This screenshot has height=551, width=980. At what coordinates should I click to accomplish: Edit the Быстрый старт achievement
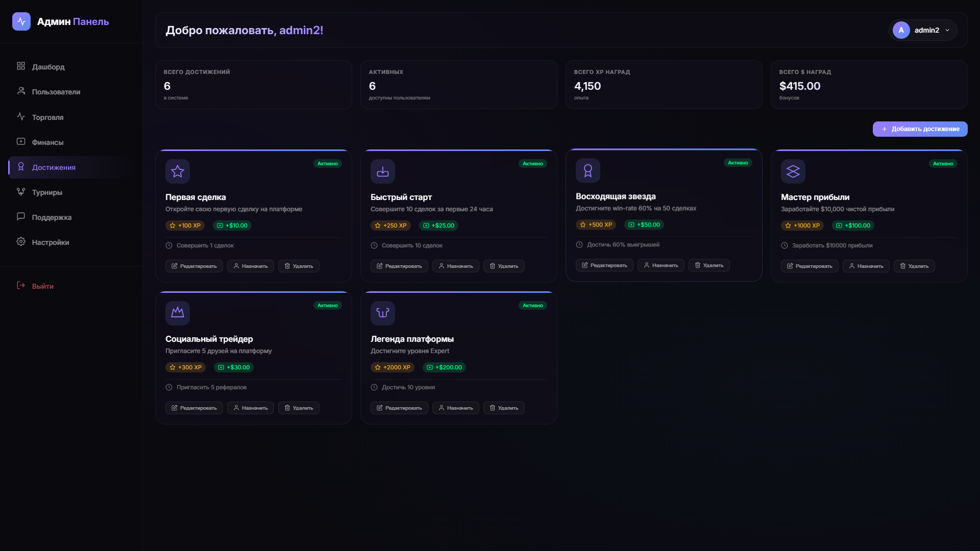tap(399, 266)
